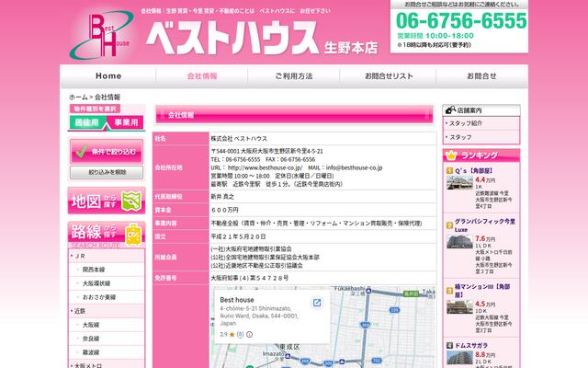Click the 絞り込みを解除 button
The image size is (588, 368).
click(x=107, y=172)
